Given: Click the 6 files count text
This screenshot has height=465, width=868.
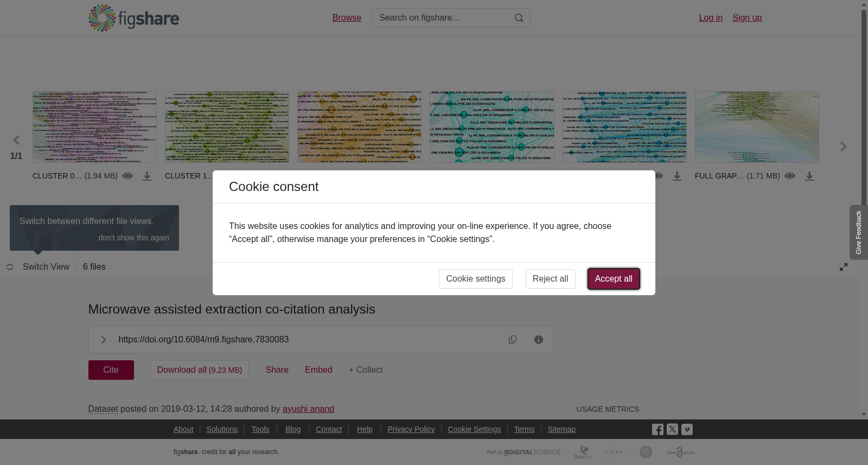Looking at the screenshot, I should (94, 267).
